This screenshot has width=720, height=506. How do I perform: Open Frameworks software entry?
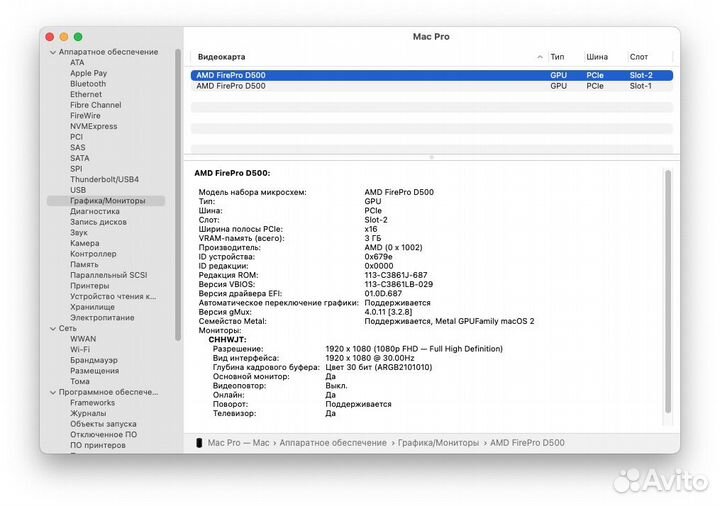tap(92, 403)
